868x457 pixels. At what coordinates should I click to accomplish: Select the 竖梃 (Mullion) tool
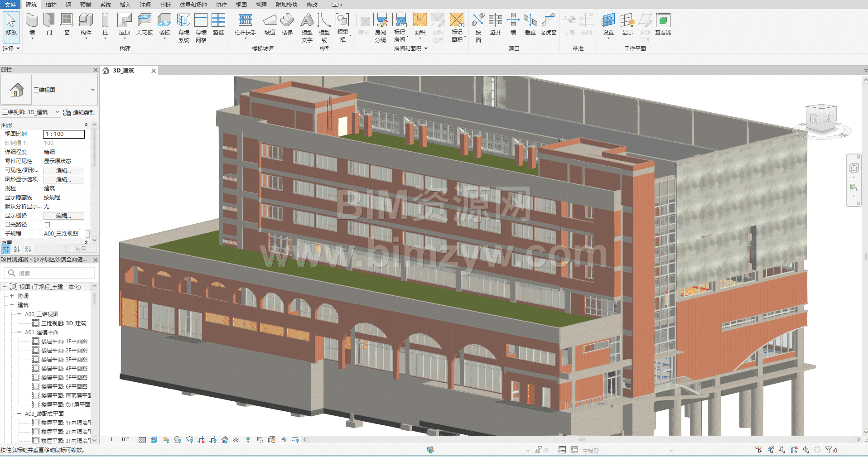pyautogui.click(x=218, y=25)
